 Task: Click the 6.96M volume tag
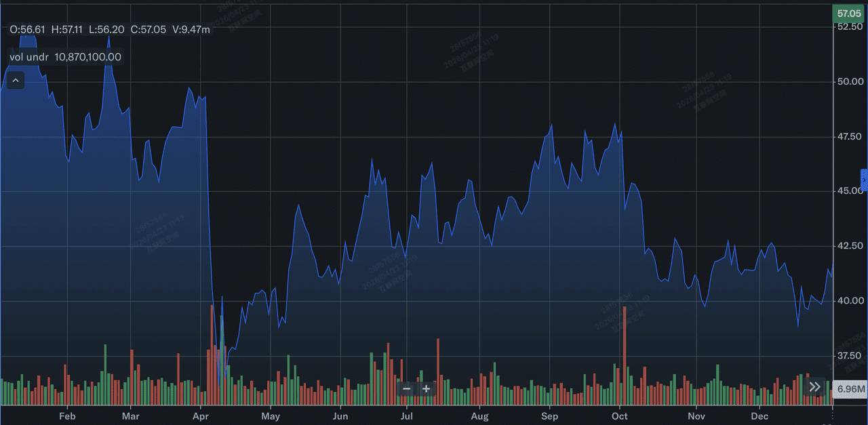coord(850,389)
